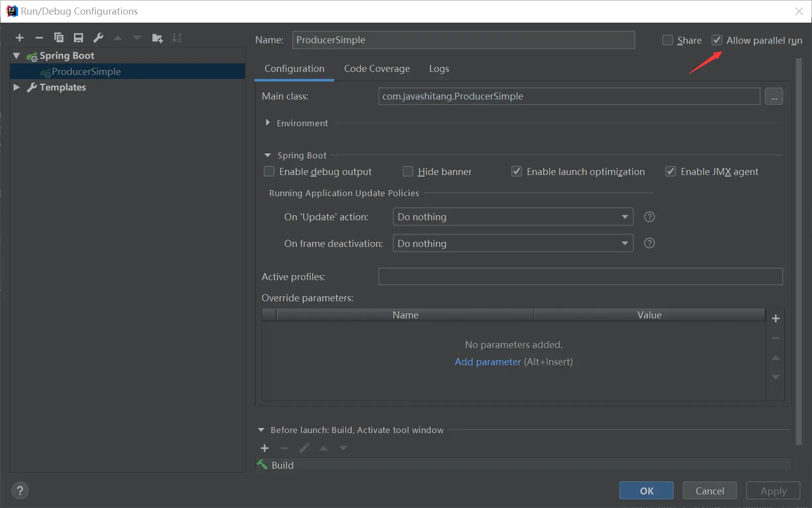Viewport: 812px width, 508px height.
Task: Select the Build before launch task
Action: (x=523, y=465)
